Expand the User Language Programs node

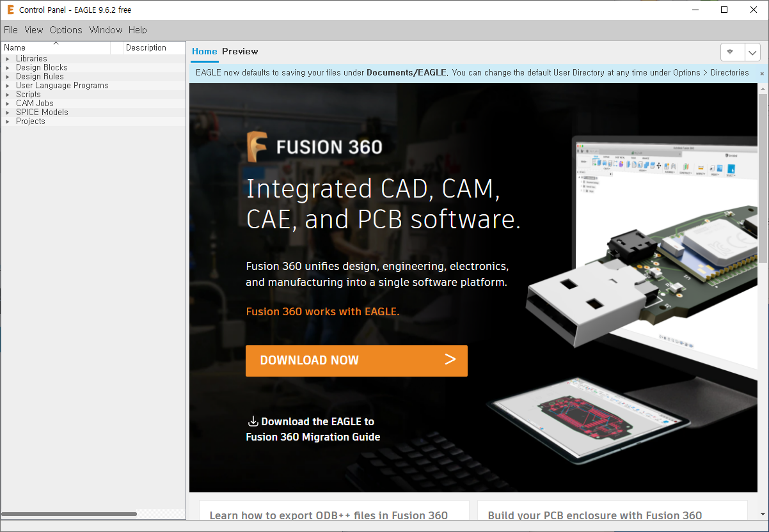coord(8,86)
